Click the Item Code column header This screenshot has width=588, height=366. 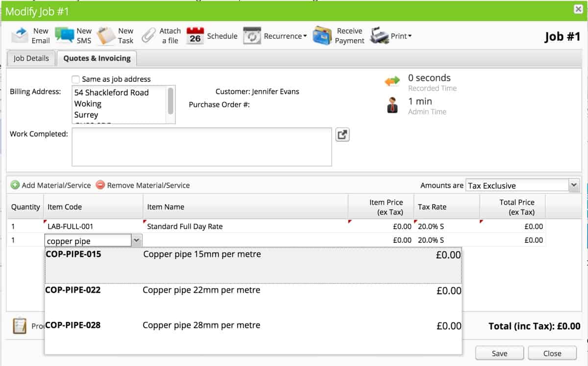(94, 207)
